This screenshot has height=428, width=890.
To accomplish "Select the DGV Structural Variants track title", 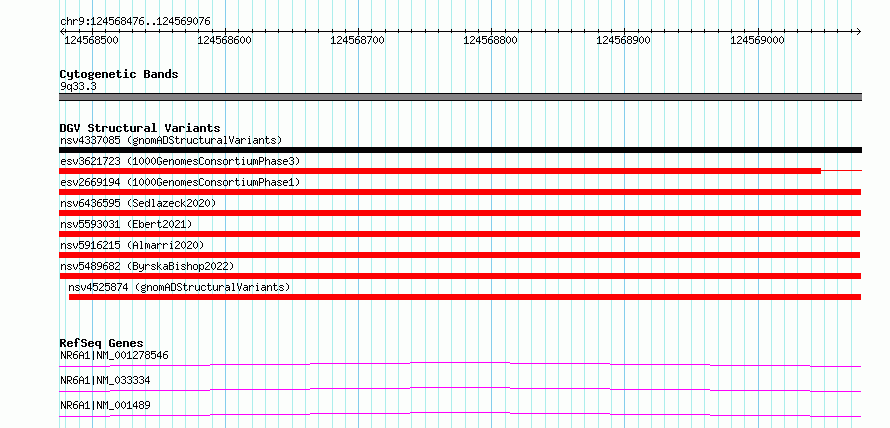I will [140, 128].
